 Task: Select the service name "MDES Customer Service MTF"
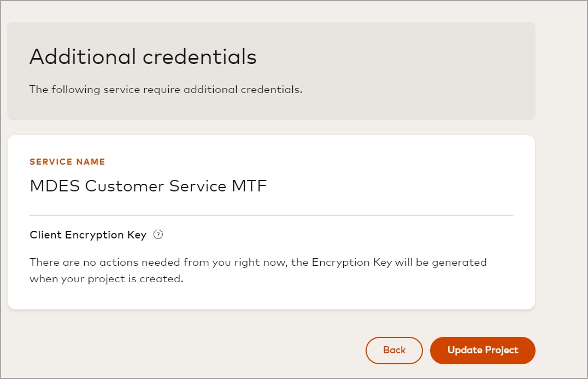(148, 186)
